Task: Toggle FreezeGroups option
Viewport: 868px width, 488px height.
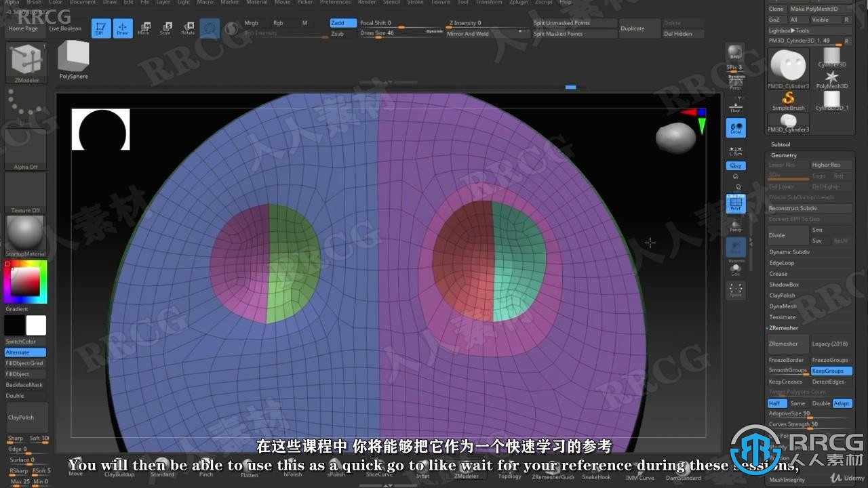Action: [831, 360]
